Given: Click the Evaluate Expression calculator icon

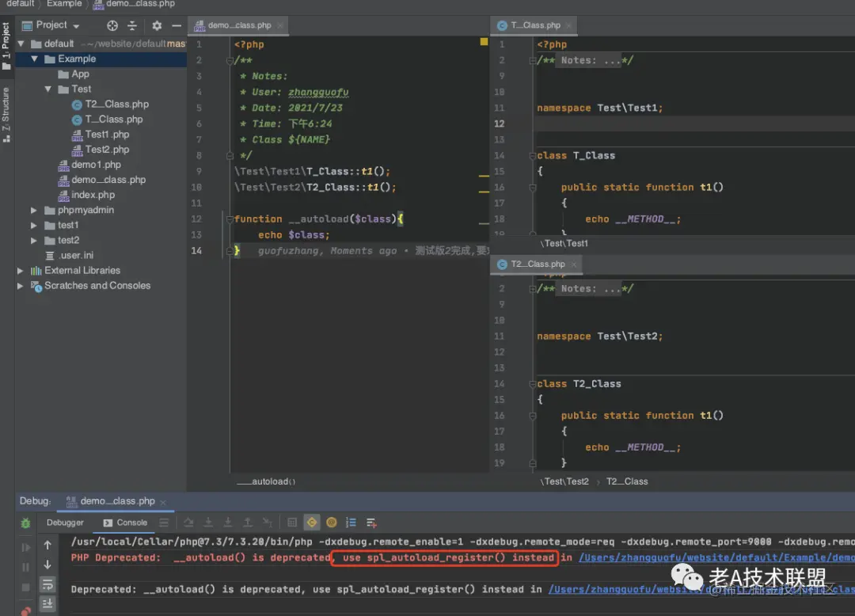Looking at the screenshot, I should [x=292, y=523].
